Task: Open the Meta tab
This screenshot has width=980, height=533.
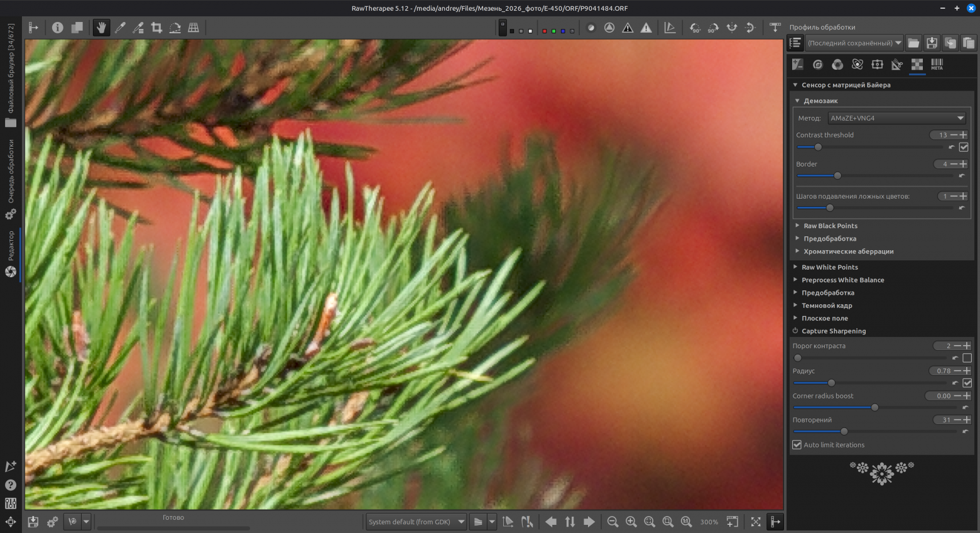Action: 937,64
